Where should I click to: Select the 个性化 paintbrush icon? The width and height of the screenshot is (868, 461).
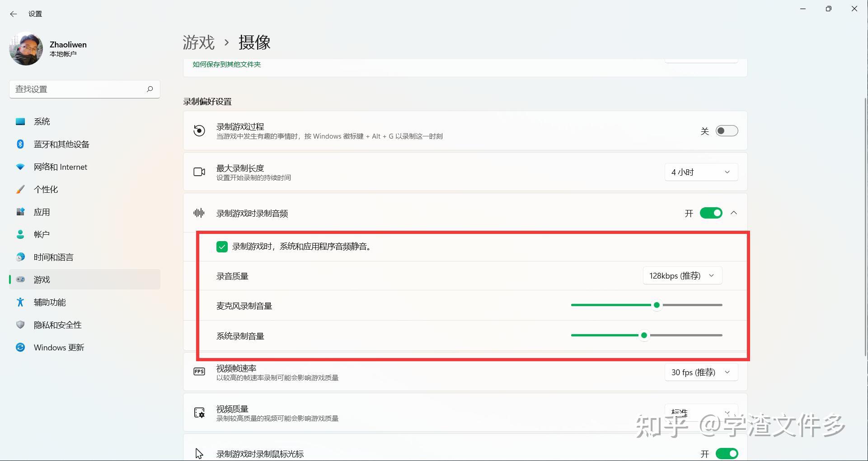pyautogui.click(x=20, y=189)
